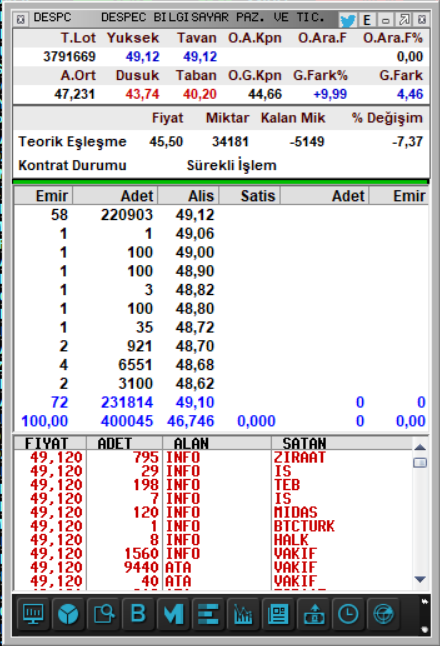The height and width of the screenshot is (646, 440).
Task: Click the globe radar icon in toolbar
Action: pos(383,614)
